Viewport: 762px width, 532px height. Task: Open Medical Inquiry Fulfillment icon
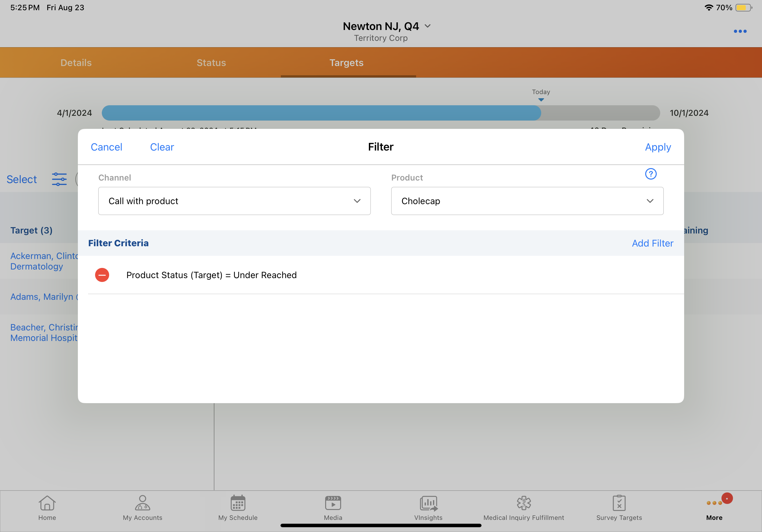(x=523, y=504)
